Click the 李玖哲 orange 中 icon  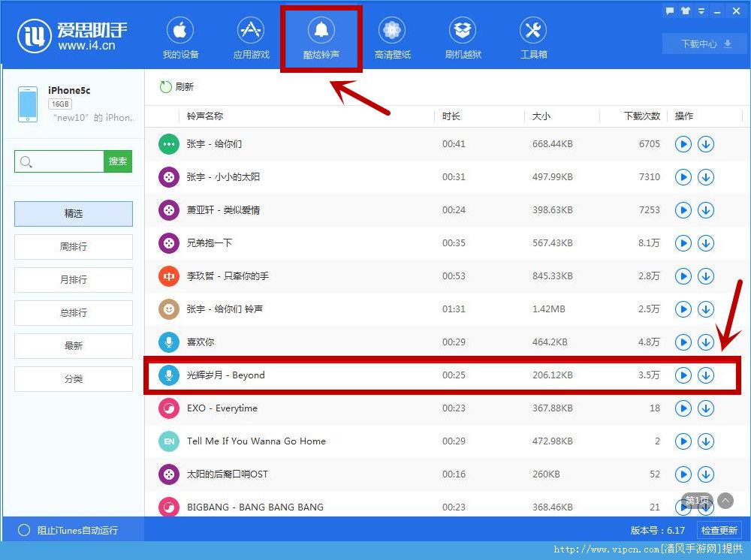click(168, 276)
